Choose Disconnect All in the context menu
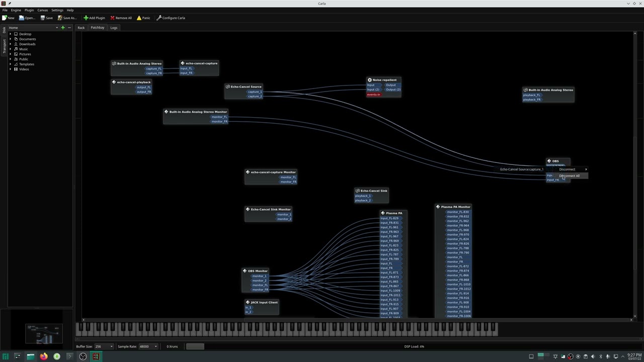644x362 pixels. 570,176
